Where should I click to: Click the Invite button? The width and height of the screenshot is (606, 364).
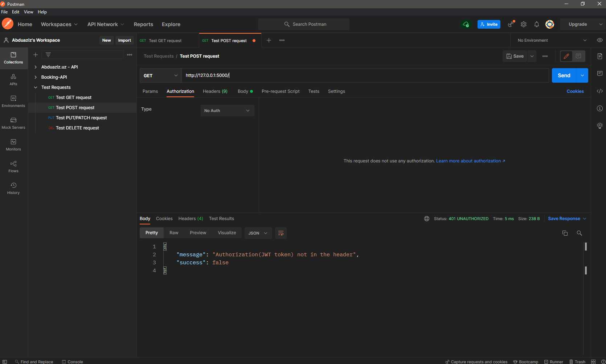489,24
